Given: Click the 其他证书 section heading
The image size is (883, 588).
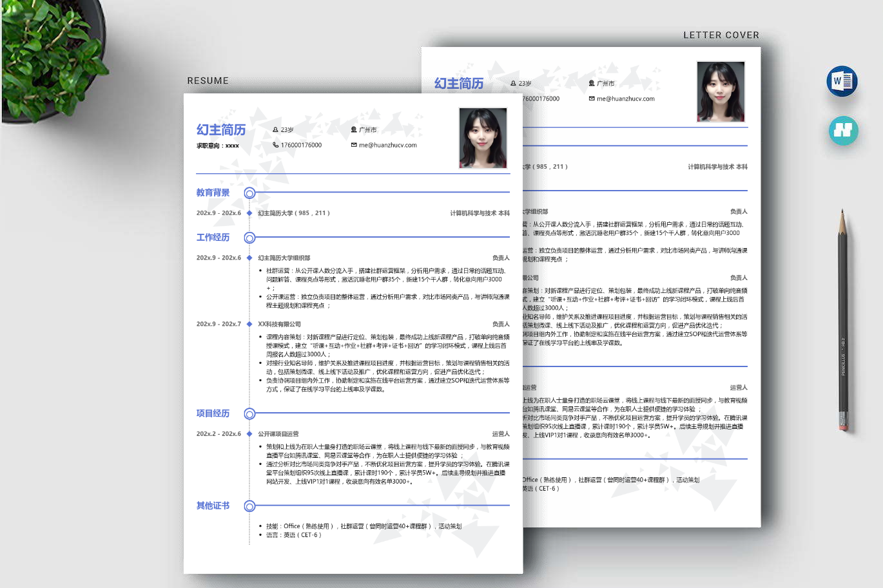Looking at the screenshot, I should [x=213, y=506].
